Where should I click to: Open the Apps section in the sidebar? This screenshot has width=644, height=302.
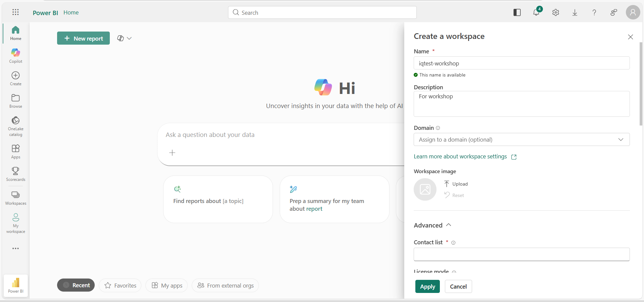tap(15, 151)
